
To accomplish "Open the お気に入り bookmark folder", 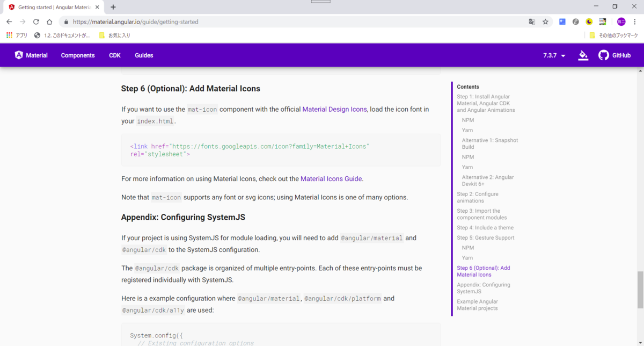I will [115, 35].
